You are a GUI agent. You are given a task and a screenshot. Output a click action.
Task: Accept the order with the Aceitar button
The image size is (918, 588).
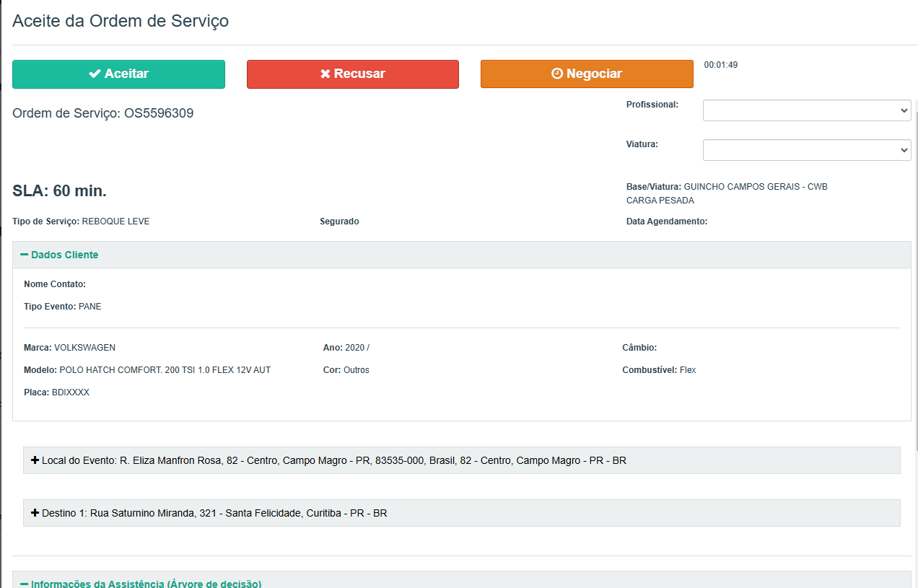tap(118, 74)
